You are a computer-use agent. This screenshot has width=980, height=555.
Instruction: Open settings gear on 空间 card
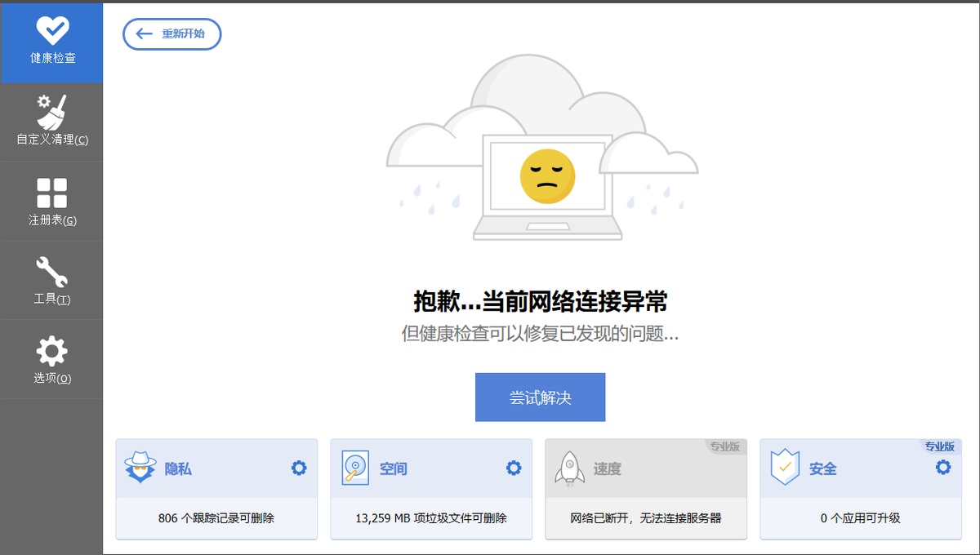coord(514,467)
